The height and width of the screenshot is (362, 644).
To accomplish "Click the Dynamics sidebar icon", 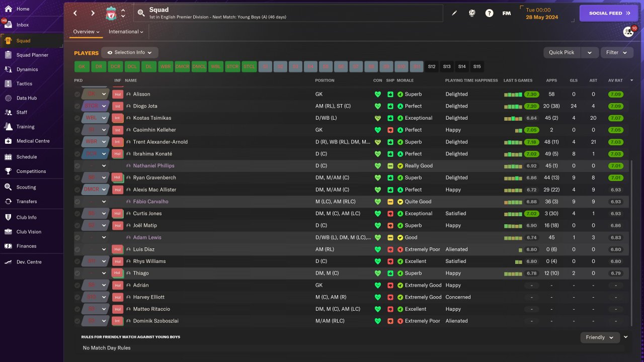I will pyautogui.click(x=8, y=69).
